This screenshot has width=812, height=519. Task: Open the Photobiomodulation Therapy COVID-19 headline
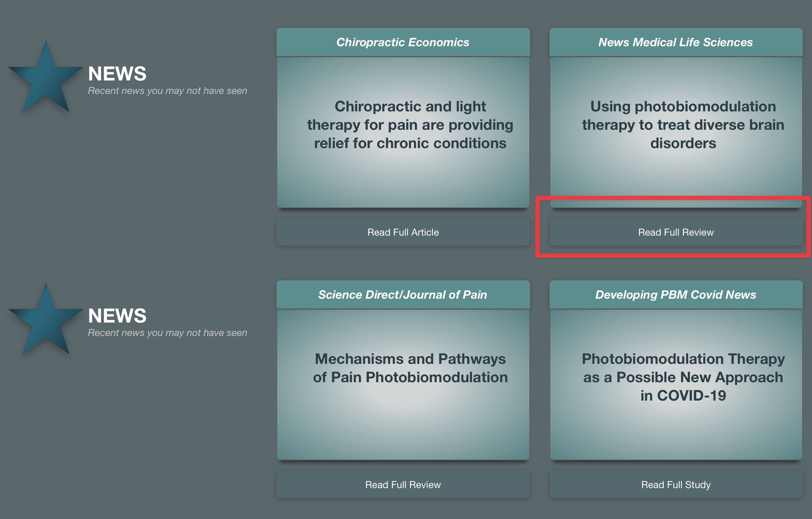[683, 377]
